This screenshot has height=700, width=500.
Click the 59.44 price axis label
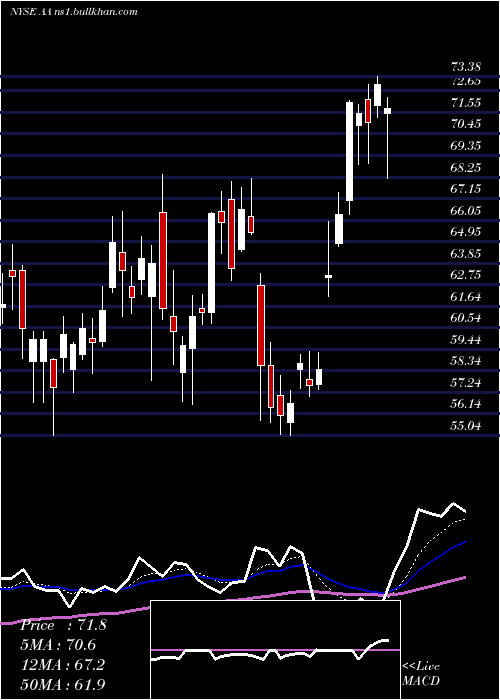(x=466, y=340)
